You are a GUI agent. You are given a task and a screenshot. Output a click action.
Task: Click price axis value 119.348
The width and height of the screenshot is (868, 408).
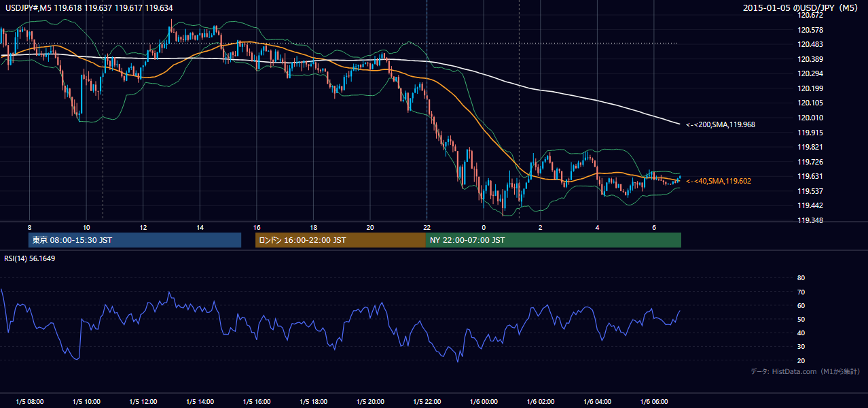point(810,220)
